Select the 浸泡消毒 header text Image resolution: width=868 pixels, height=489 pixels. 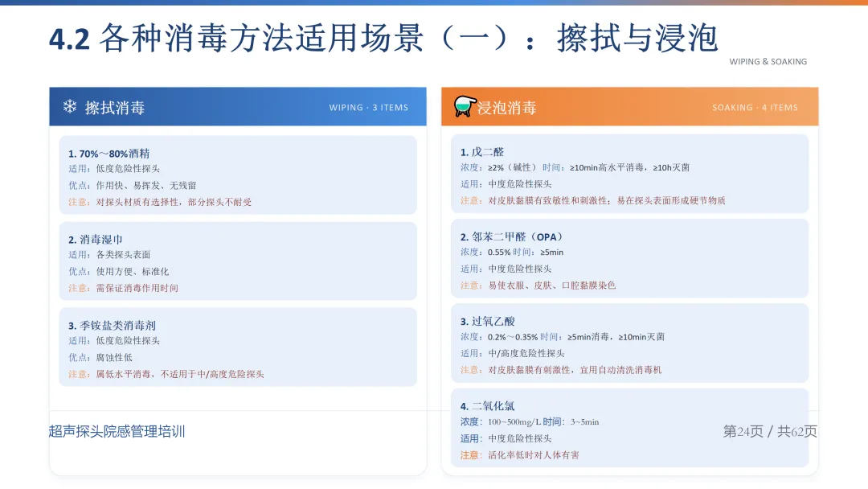pos(507,108)
